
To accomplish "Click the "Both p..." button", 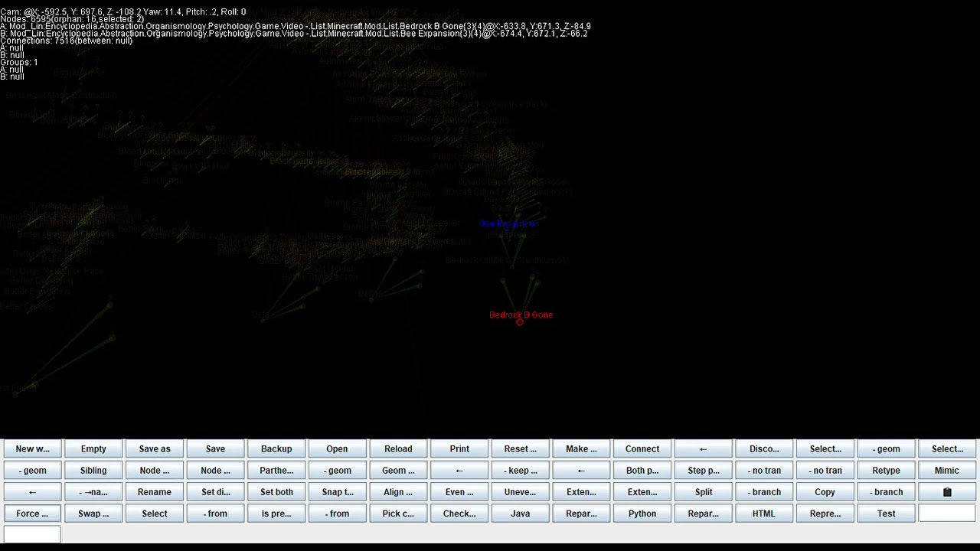I will click(642, 471).
